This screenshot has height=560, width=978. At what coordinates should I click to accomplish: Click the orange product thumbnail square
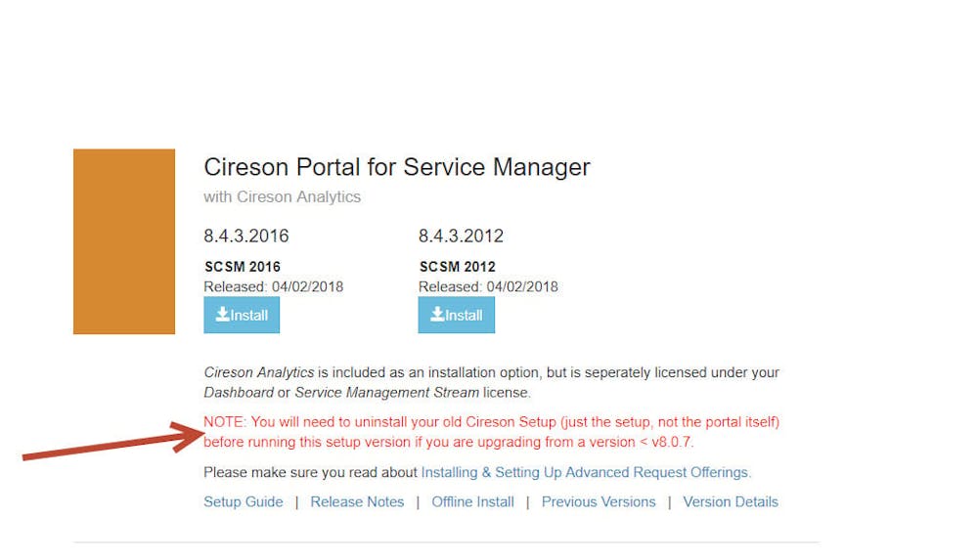124,241
